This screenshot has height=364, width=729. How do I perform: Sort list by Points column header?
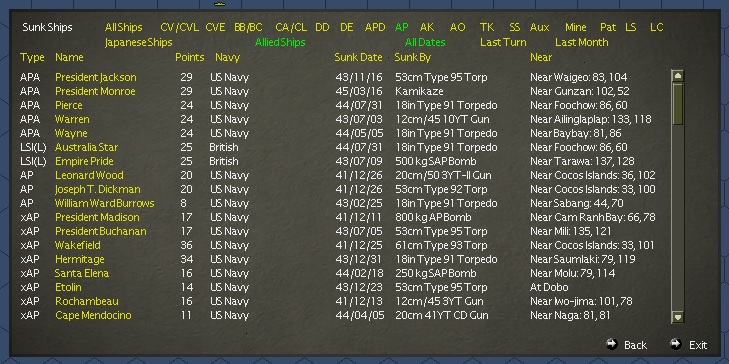coord(190,58)
